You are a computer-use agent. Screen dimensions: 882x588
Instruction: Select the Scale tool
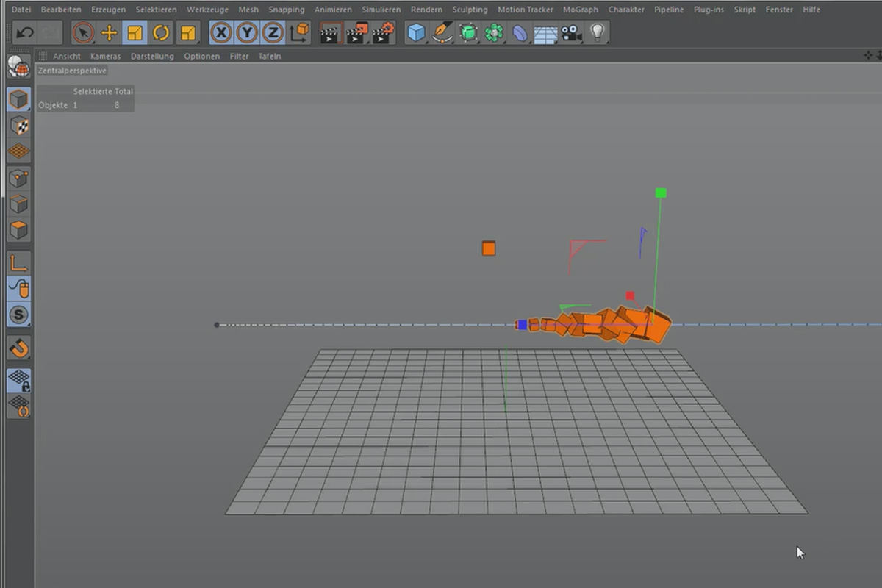click(135, 32)
